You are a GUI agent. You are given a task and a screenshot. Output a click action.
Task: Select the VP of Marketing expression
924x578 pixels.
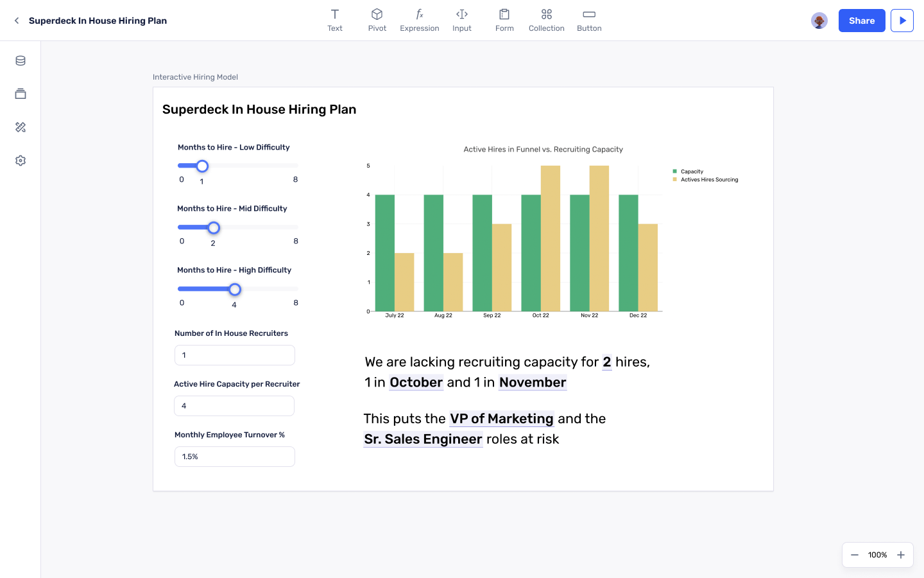point(502,419)
